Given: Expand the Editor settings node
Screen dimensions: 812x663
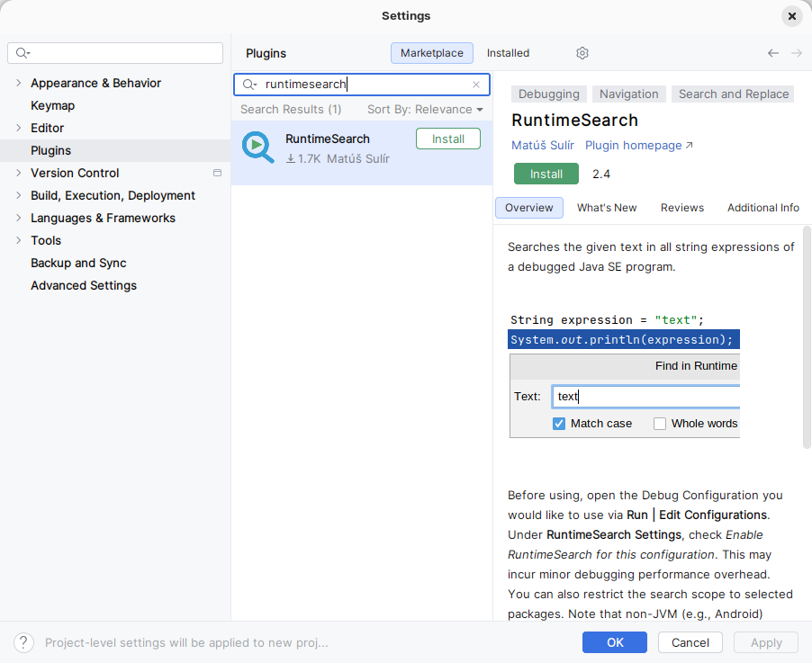Looking at the screenshot, I should pyautogui.click(x=19, y=128).
